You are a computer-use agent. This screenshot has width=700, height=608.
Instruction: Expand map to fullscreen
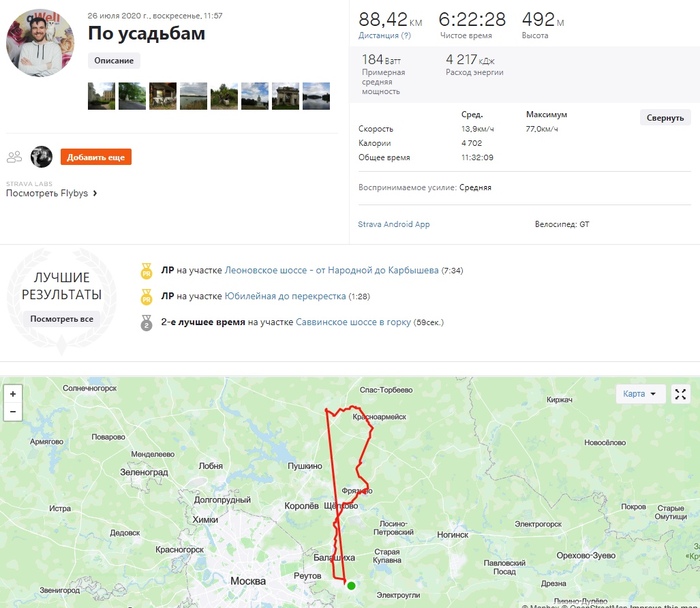coord(680,394)
